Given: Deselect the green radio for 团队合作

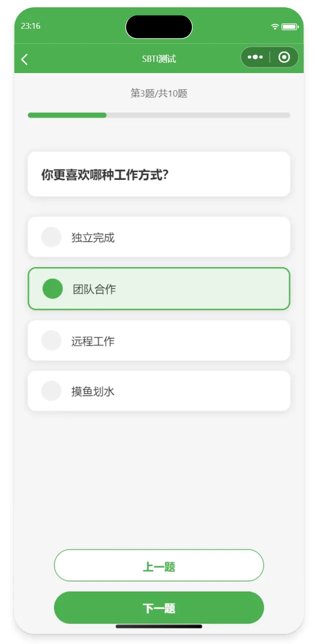Looking at the screenshot, I should 53,288.
